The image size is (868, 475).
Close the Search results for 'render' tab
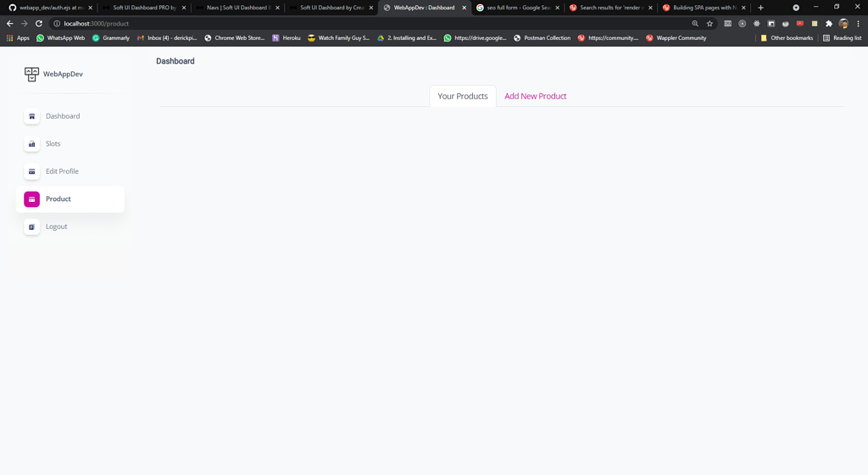click(650, 8)
